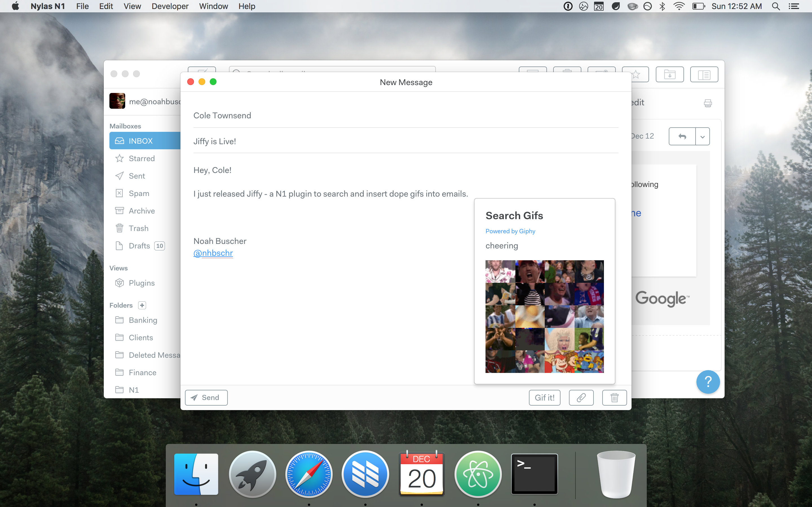Click the print icon in message view
This screenshot has height=507, width=812.
tap(708, 103)
